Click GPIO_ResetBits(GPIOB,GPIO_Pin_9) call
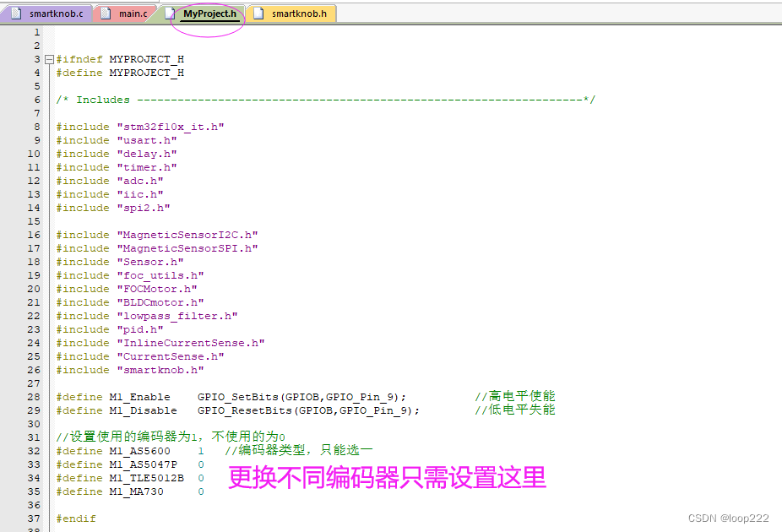This screenshot has width=782, height=532. click(309, 410)
